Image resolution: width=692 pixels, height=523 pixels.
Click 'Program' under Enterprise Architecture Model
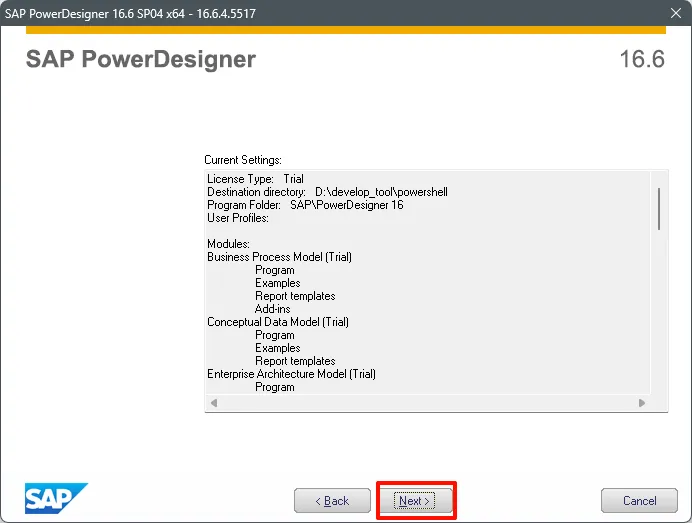[275, 387]
